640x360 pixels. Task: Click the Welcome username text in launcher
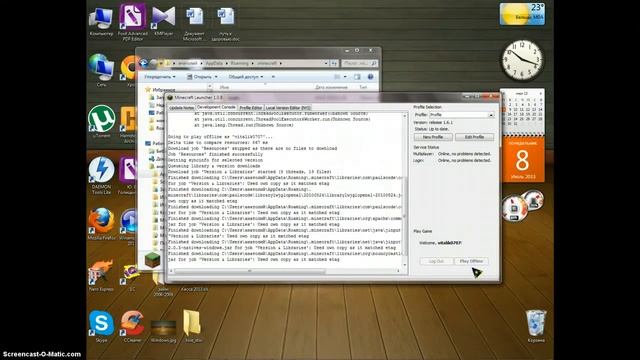(x=440, y=243)
